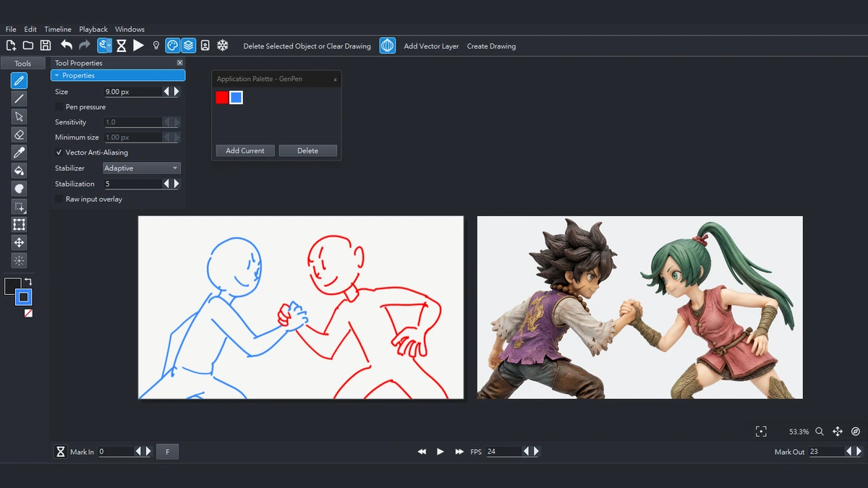Decrease Mark Out value with left arrow

pos(849,451)
